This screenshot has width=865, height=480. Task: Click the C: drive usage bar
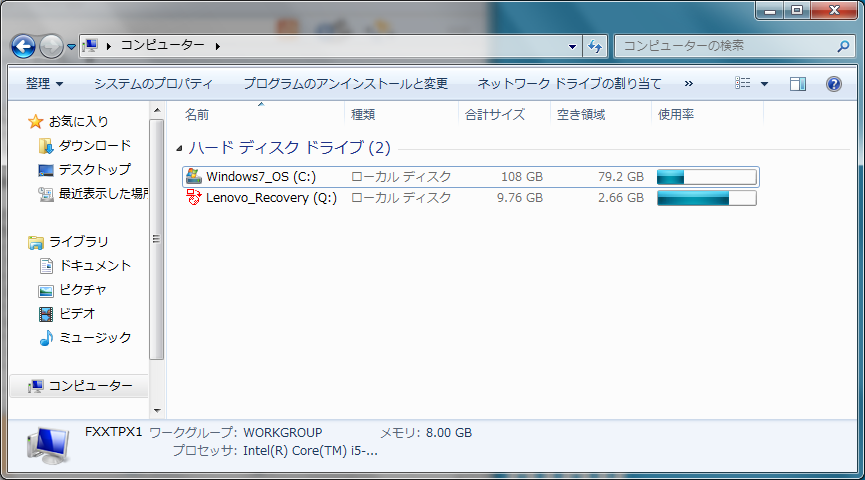point(707,177)
